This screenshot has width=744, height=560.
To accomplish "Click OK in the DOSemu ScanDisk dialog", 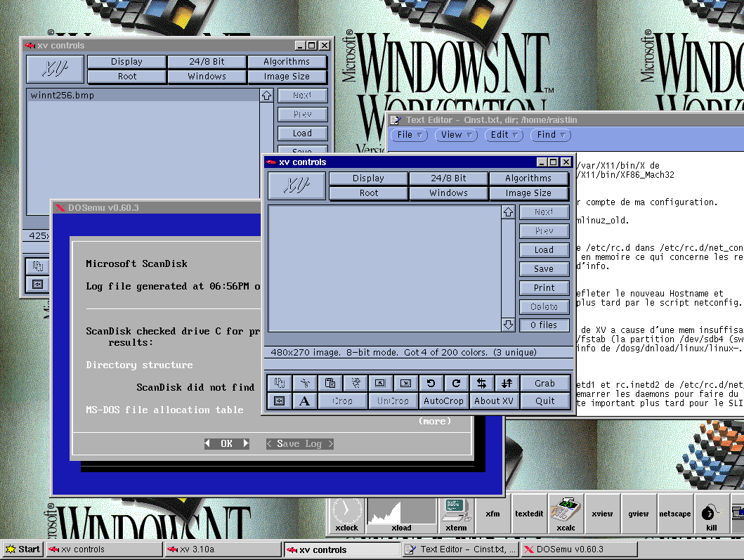I will pos(227,444).
